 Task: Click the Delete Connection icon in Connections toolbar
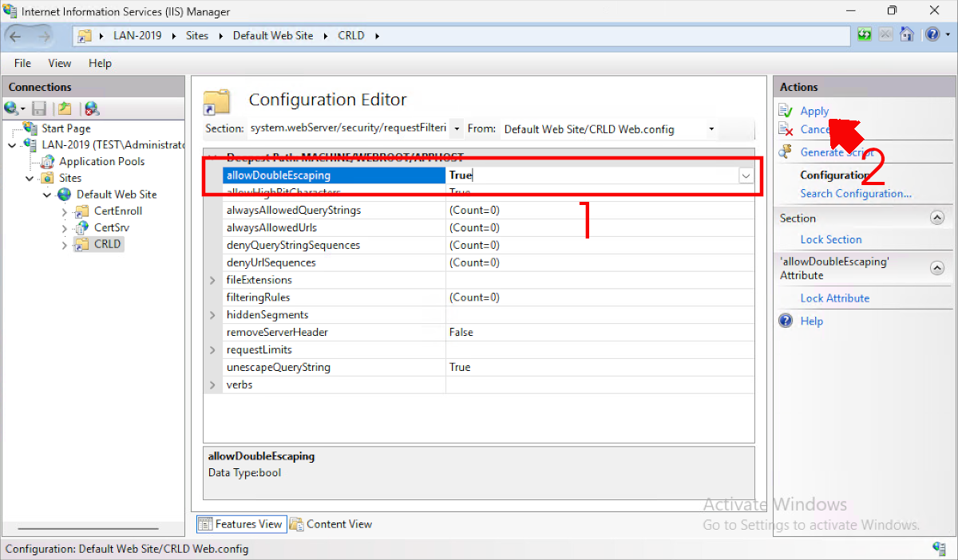pos(91,108)
